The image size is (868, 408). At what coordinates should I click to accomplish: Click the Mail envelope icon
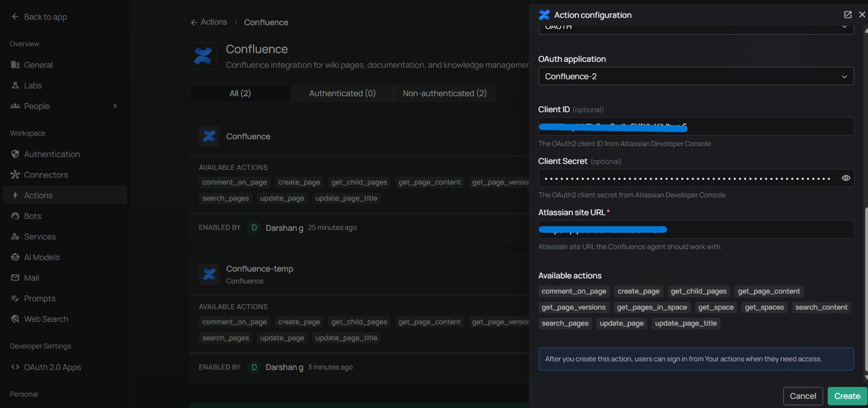pyautogui.click(x=15, y=277)
